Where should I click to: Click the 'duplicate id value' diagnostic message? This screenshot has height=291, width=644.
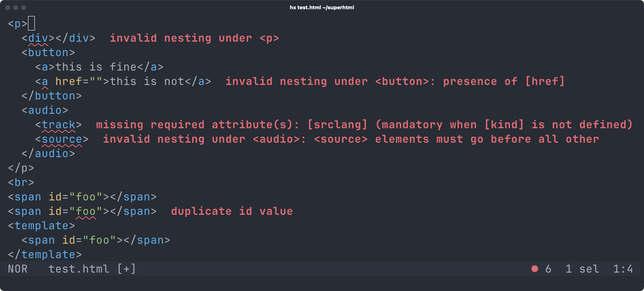click(x=231, y=211)
